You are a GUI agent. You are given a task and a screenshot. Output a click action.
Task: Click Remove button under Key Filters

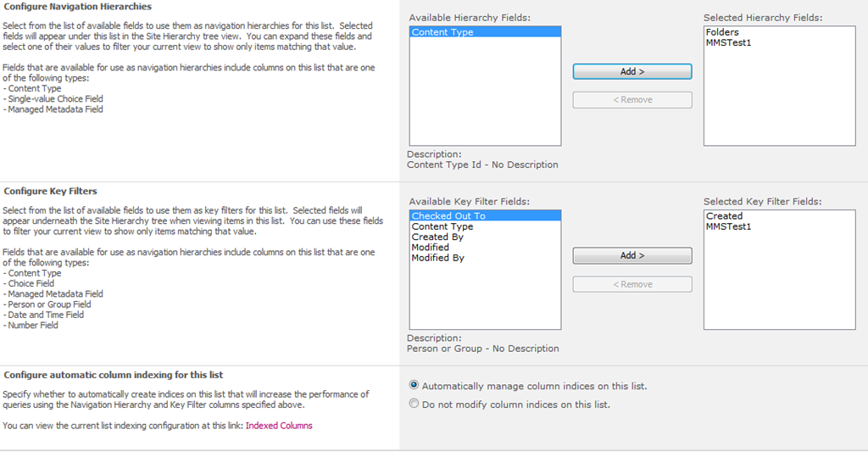coord(632,285)
